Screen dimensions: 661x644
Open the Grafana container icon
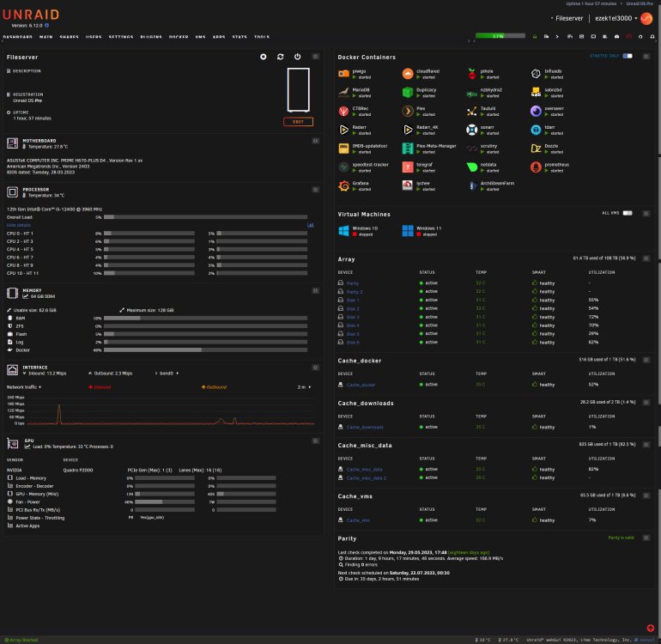click(343, 185)
